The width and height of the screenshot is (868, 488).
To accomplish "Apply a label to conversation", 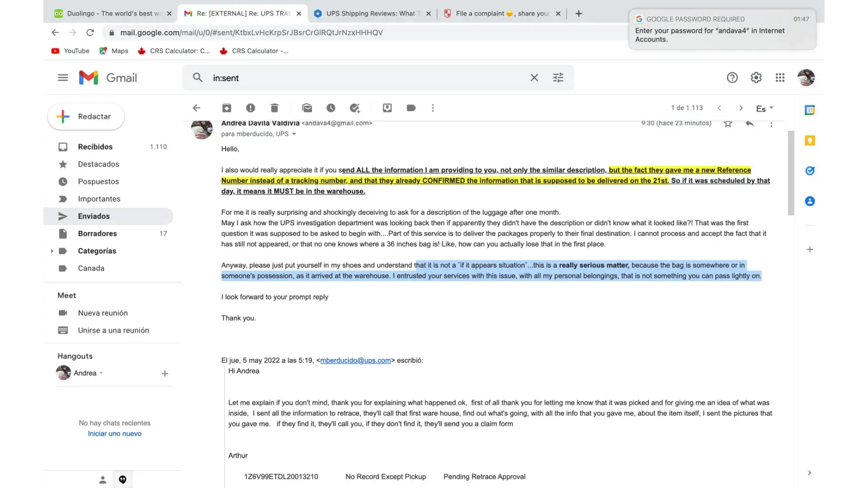I will pyautogui.click(x=411, y=108).
